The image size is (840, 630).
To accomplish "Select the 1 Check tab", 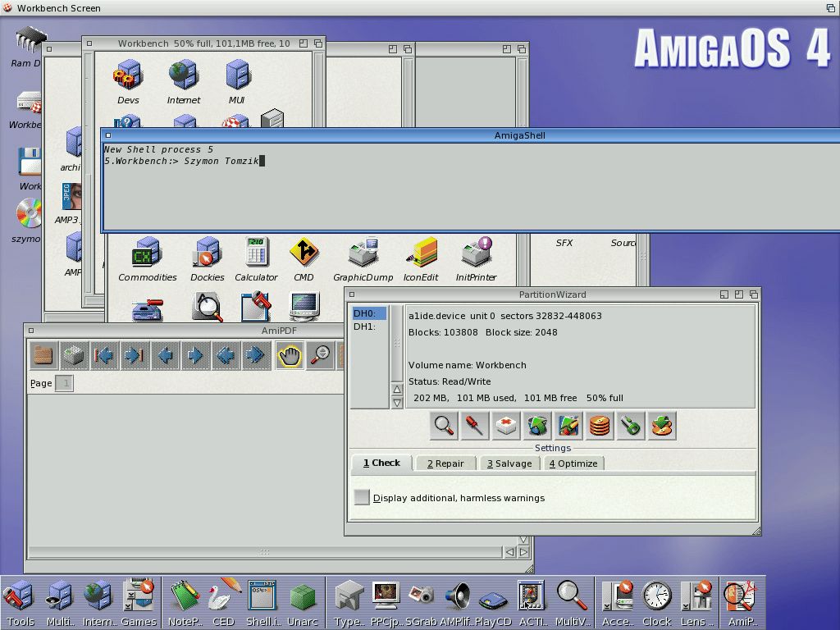I will 381,463.
